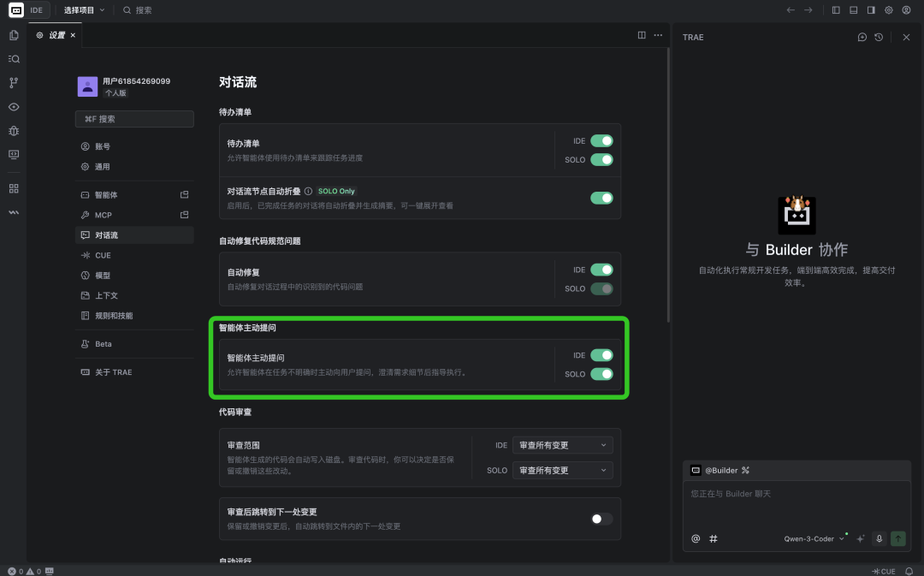Open the Qwen-3-Coder model selector

[x=814, y=539]
